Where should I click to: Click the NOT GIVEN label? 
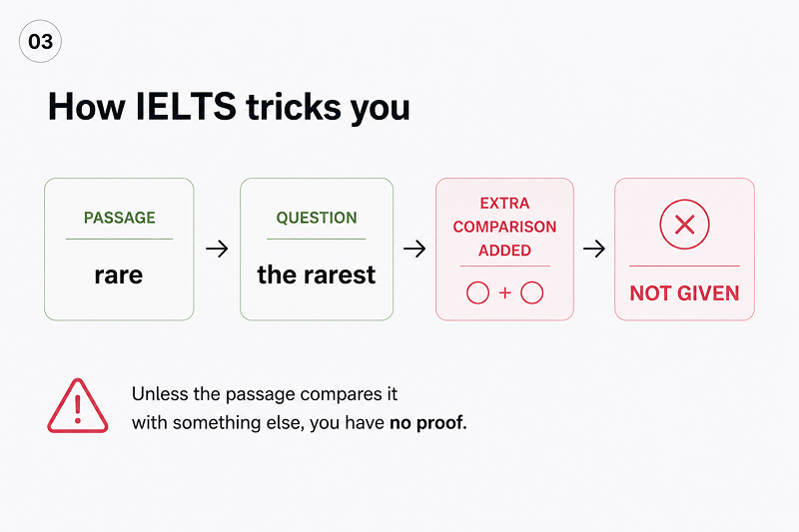(684, 293)
